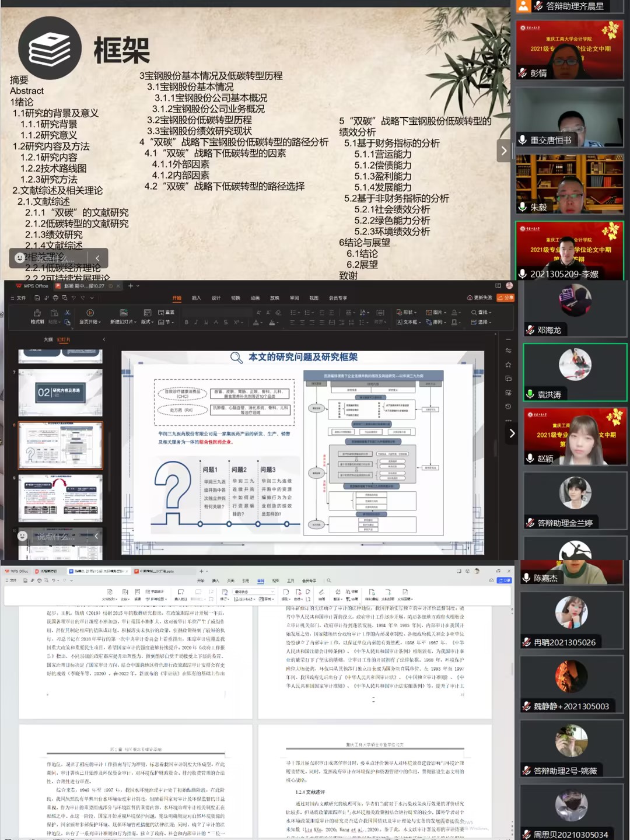Click the 从当页开始 slideshow play icon
Viewport: 630px width, 840px height.
[x=90, y=313]
